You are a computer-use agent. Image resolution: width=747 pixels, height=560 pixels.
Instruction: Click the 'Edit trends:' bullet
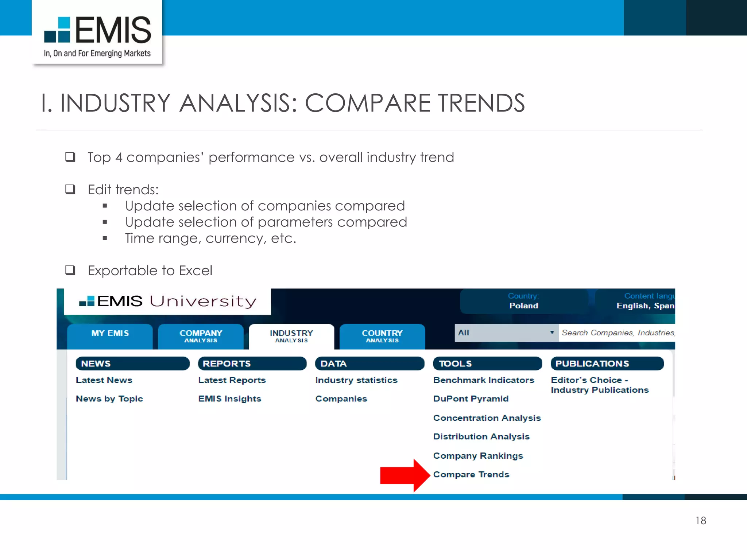pos(123,190)
